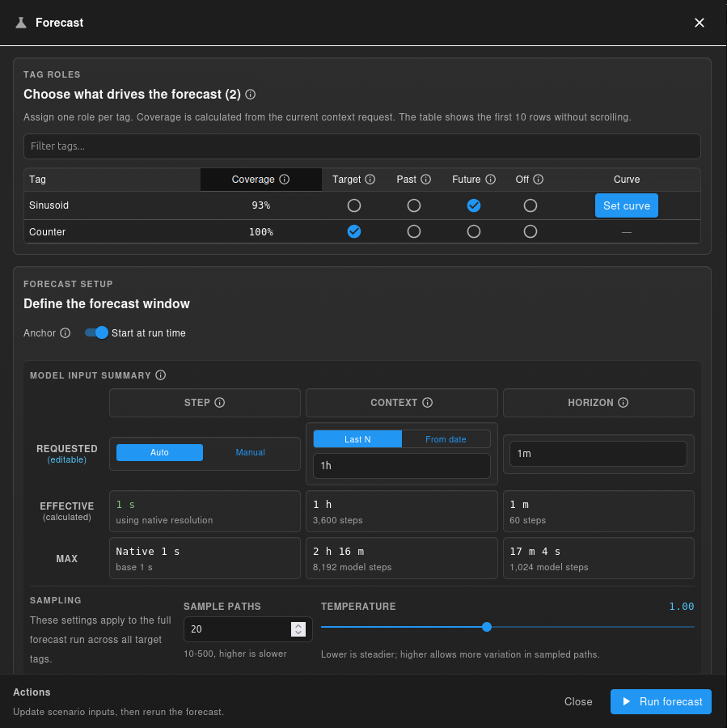Close the Forecast dialog with X
The height and width of the screenshot is (728, 727).
click(x=700, y=23)
